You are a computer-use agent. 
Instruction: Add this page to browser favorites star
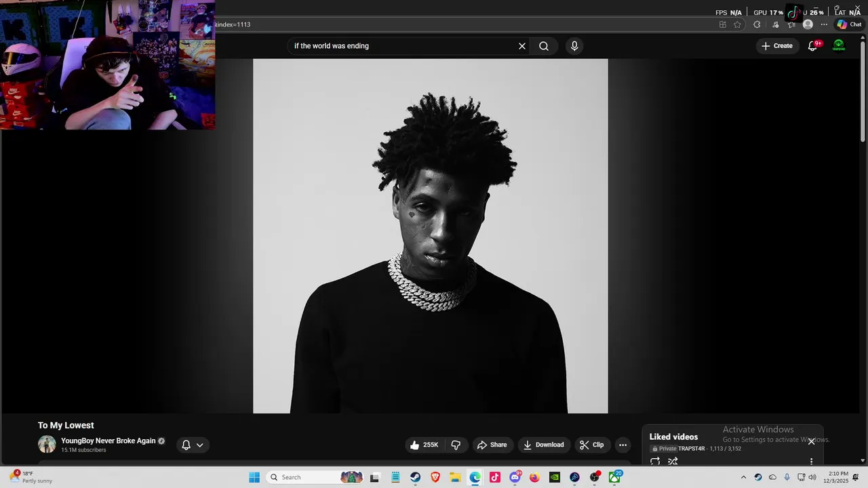click(737, 24)
